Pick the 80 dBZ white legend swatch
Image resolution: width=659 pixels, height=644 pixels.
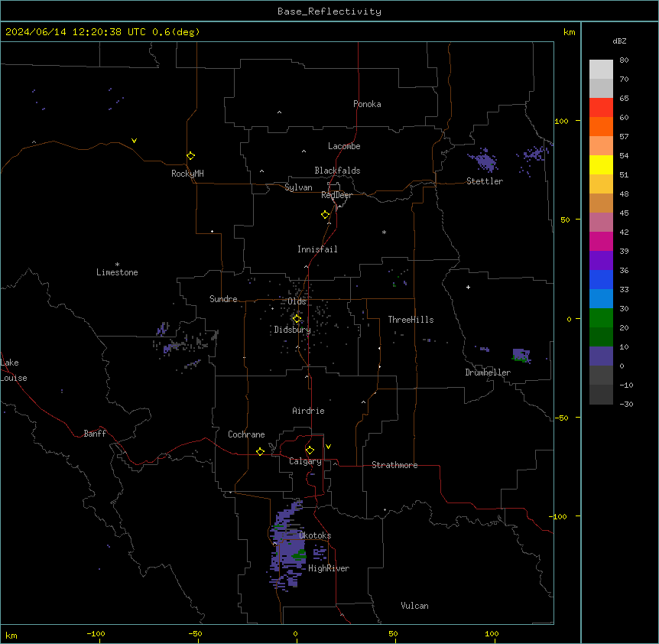[x=601, y=69]
